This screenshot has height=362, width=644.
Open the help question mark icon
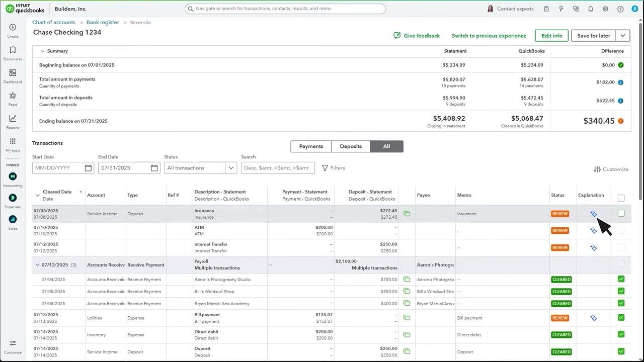click(620, 9)
